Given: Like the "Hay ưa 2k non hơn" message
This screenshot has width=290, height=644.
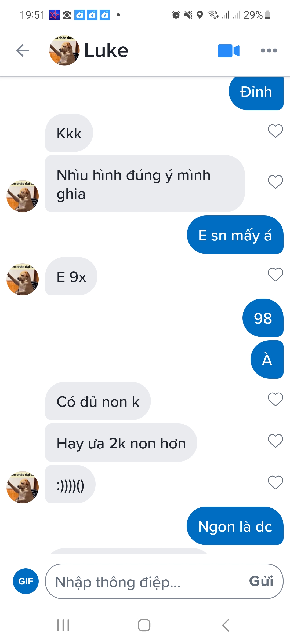Looking at the screenshot, I should [x=275, y=441].
